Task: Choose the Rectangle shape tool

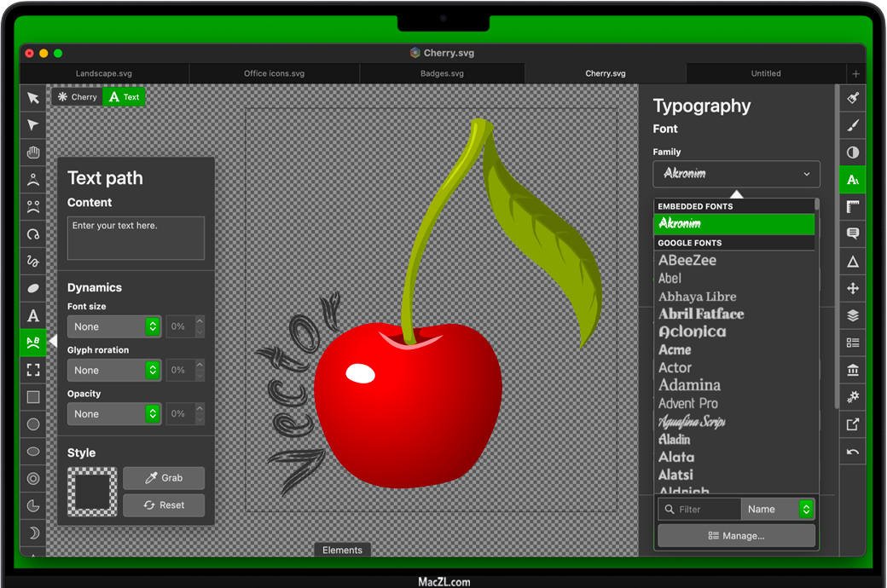Action: (x=33, y=397)
